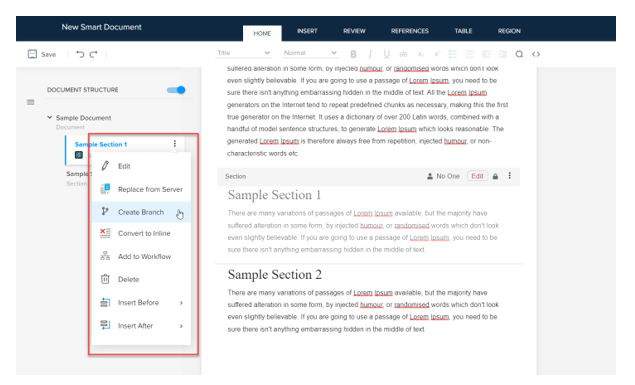
Task: Click the workflow icon next to Add to Workflow
Action: pyautogui.click(x=105, y=256)
